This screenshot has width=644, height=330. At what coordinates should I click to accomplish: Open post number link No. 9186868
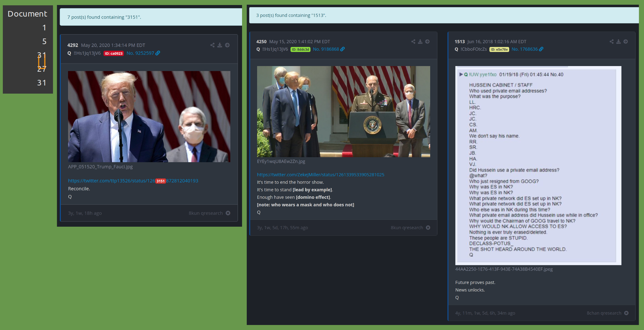tap(326, 49)
